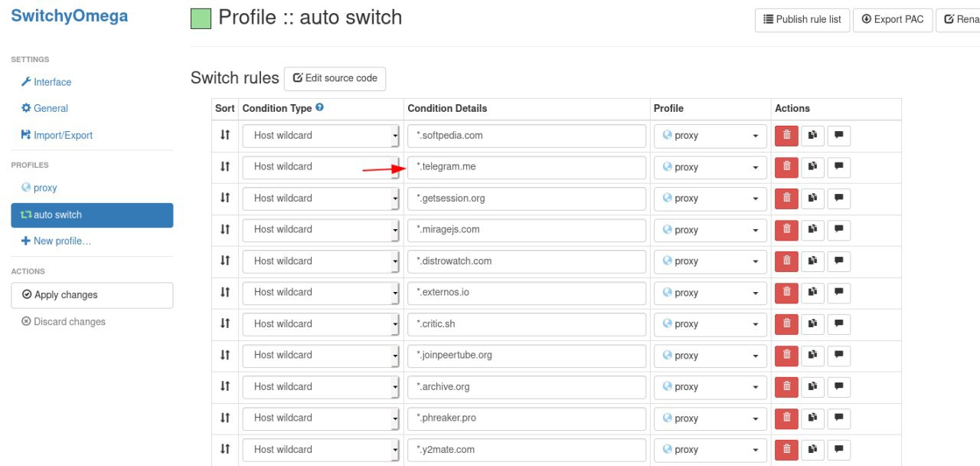Click the Rename profile button
The width and height of the screenshot is (980, 466).
(x=959, y=20)
